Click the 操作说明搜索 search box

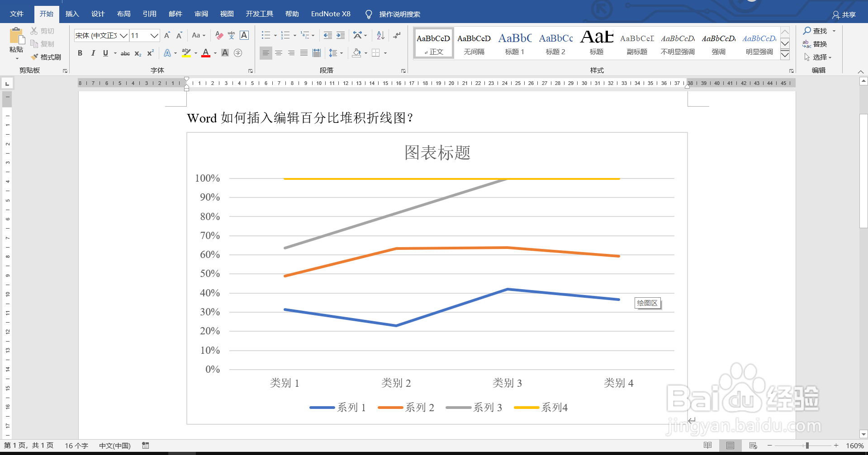point(400,14)
